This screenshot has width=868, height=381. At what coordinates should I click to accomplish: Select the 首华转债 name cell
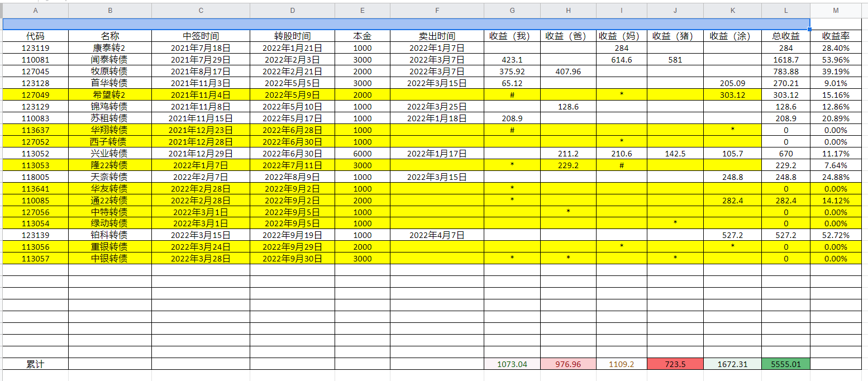(110, 83)
